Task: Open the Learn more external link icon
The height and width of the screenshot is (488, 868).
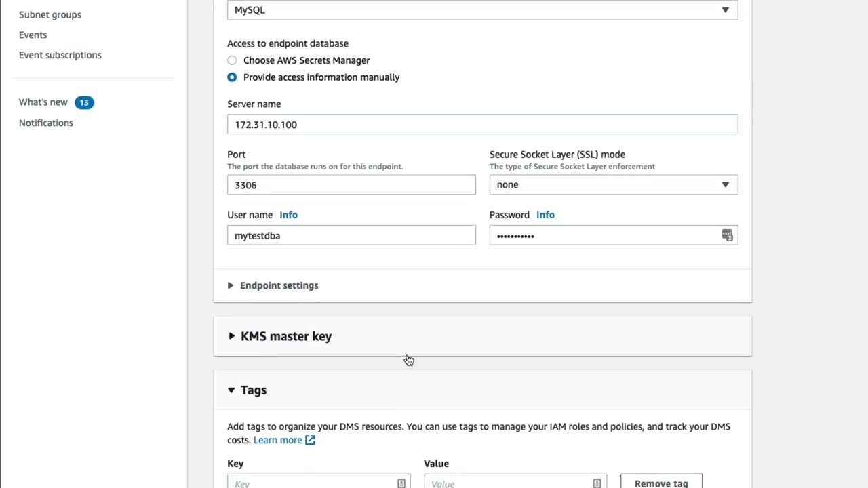Action: pyautogui.click(x=310, y=441)
